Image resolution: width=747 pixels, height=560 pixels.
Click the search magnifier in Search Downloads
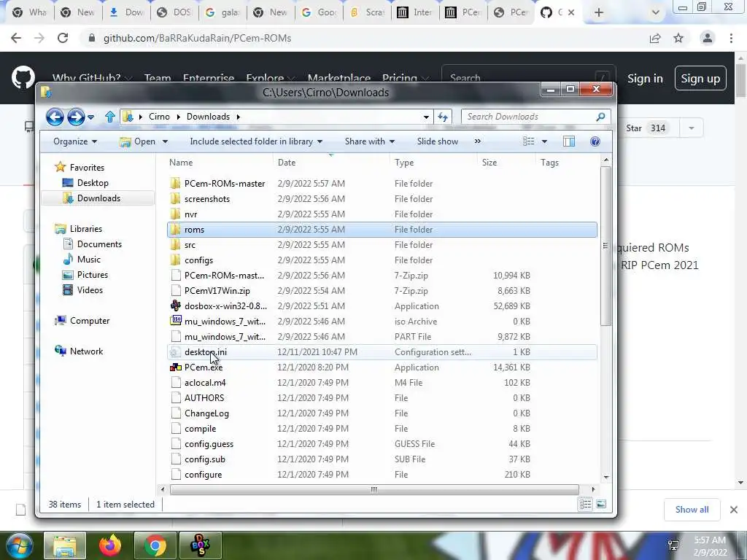pos(600,117)
